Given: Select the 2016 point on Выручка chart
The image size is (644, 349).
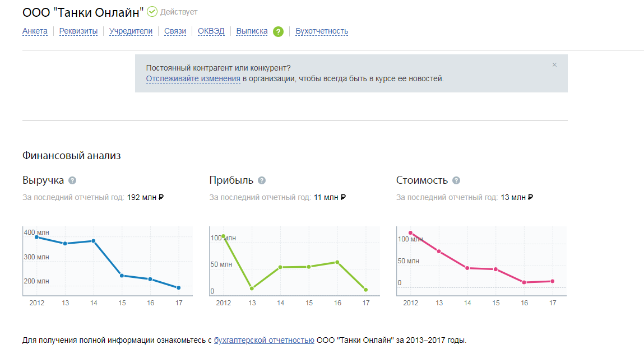Looking at the screenshot, I should pyautogui.click(x=150, y=279).
